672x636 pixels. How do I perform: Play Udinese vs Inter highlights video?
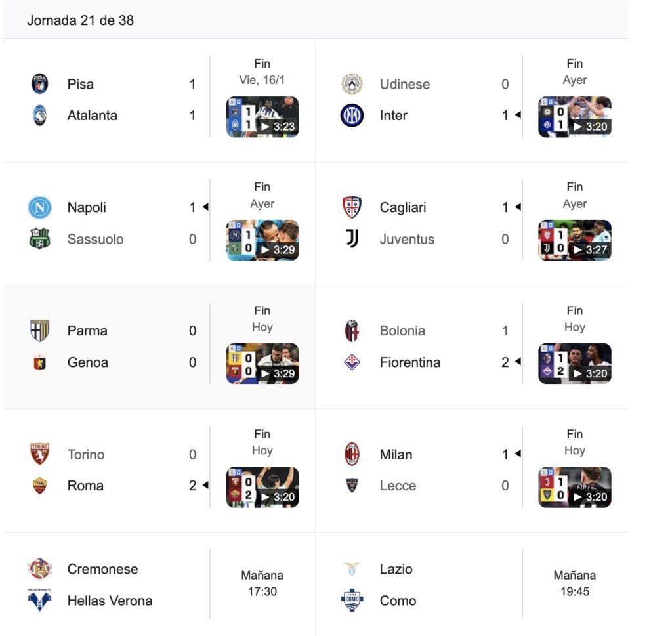(x=575, y=117)
